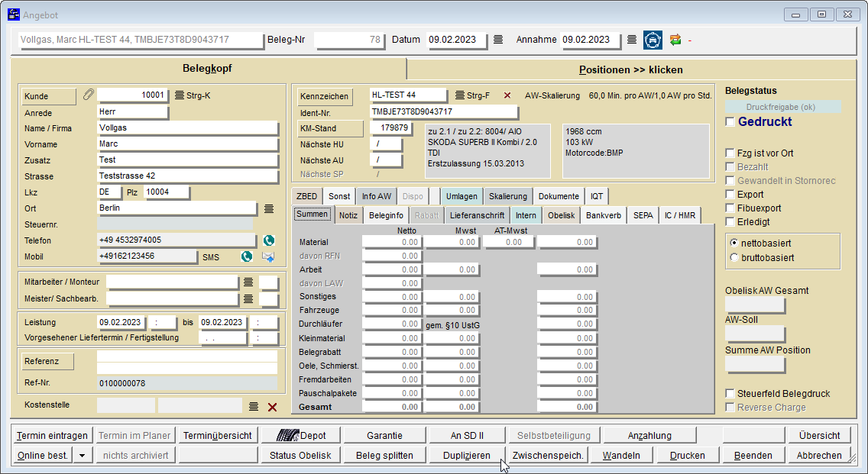Click the Beleg splitten button
Image resolution: width=868 pixels, height=474 pixels.
tap(385, 455)
